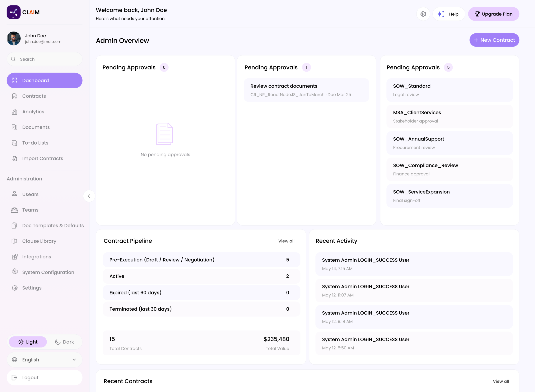This screenshot has height=392, width=535.
Task: Click the To-do Lists icon
Action: pos(14,143)
